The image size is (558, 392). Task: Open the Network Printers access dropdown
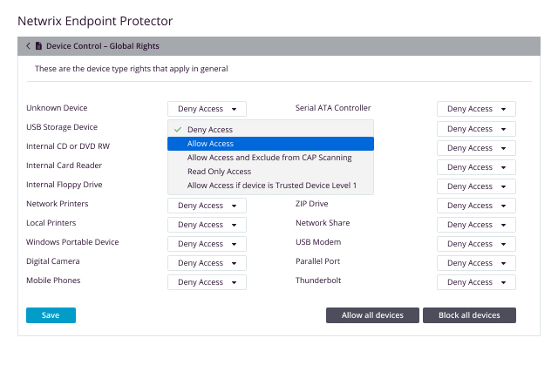(207, 206)
